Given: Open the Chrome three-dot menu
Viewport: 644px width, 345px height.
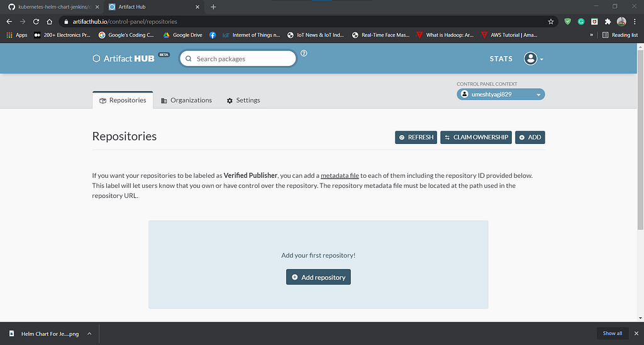Looking at the screenshot, I should point(635,22).
